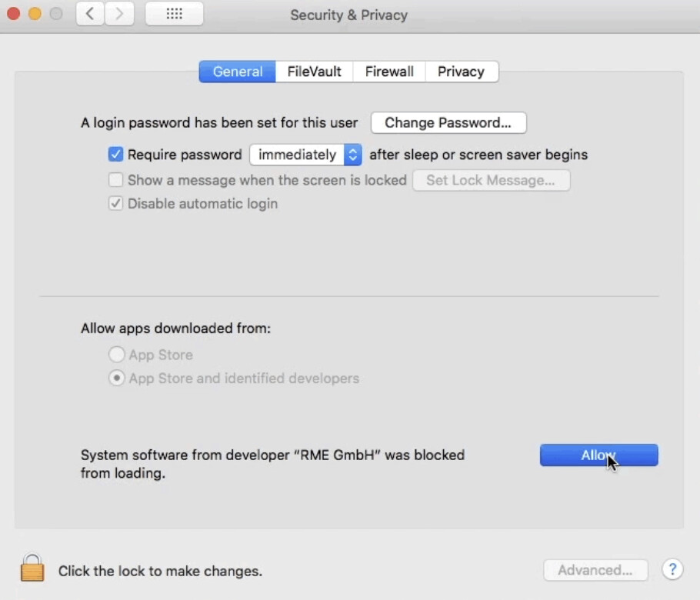Enable Show a message when screen is locked

[x=115, y=180]
